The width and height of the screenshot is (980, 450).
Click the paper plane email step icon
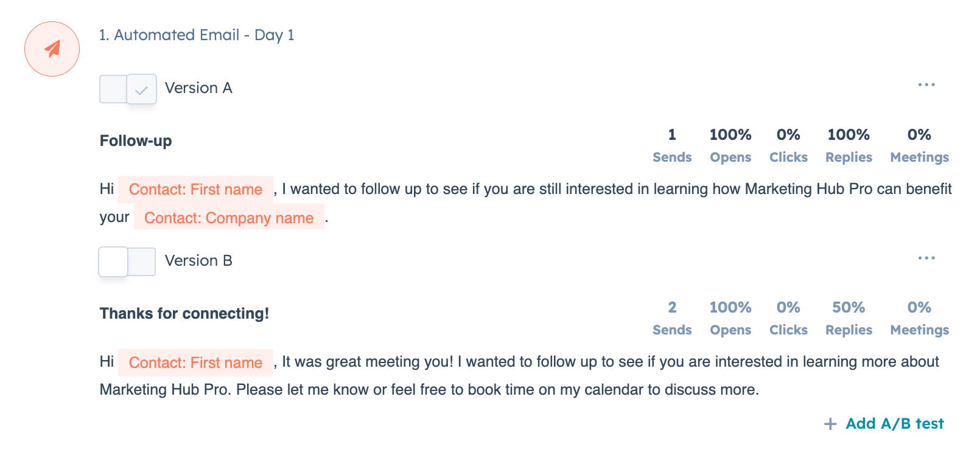tap(52, 49)
